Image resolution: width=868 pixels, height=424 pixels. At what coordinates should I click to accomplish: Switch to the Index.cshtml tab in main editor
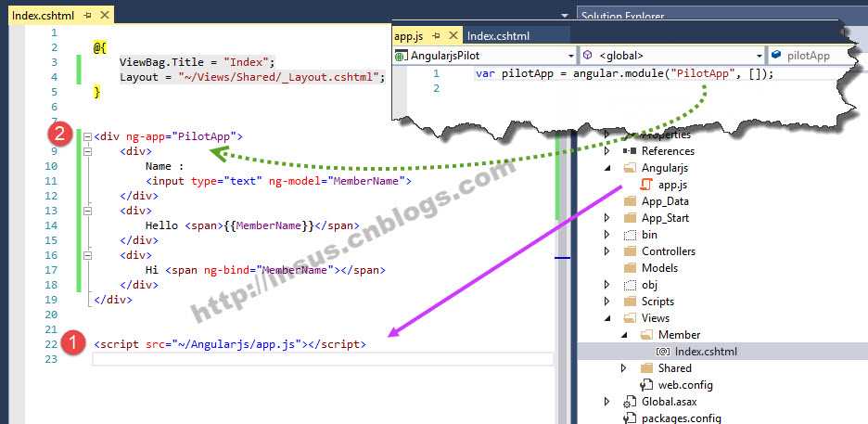click(43, 16)
